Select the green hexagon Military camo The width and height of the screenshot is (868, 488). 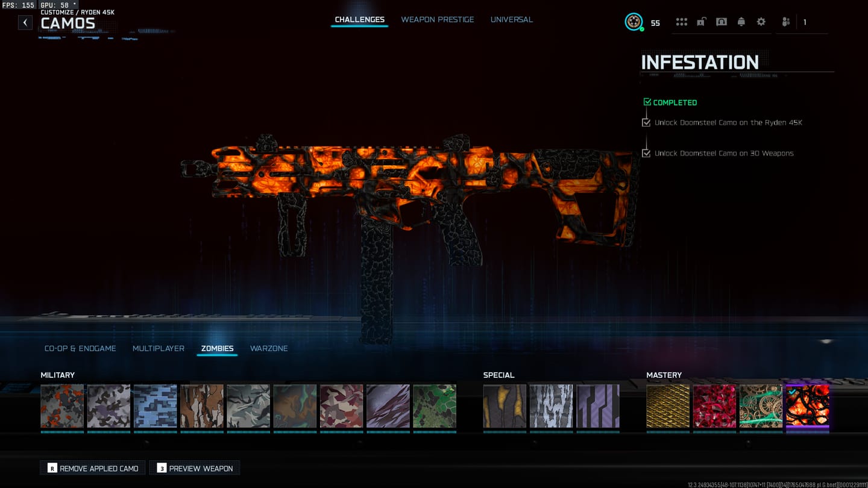tap(435, 407)
